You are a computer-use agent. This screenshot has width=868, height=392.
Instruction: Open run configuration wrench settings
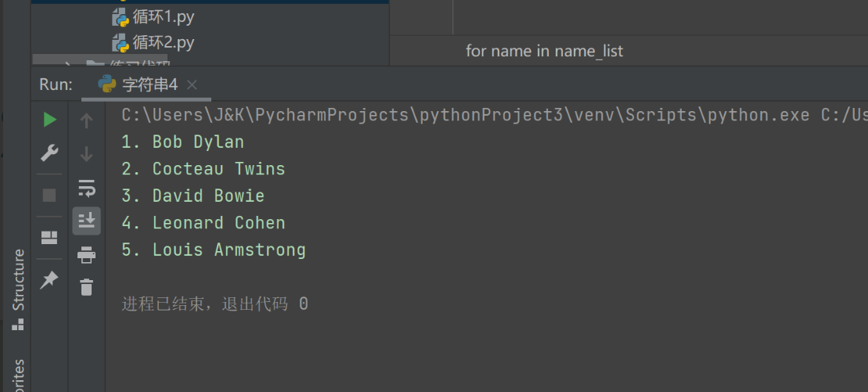pos(49,153)
